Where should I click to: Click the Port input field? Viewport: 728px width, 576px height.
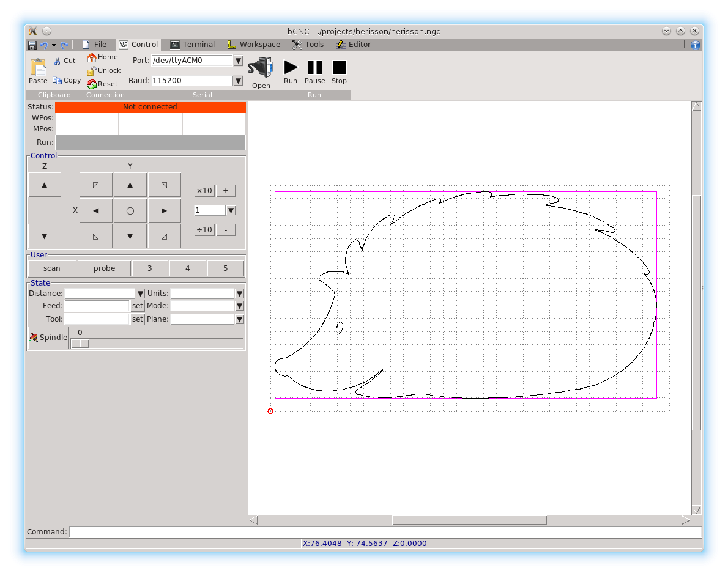pos(191,61)
